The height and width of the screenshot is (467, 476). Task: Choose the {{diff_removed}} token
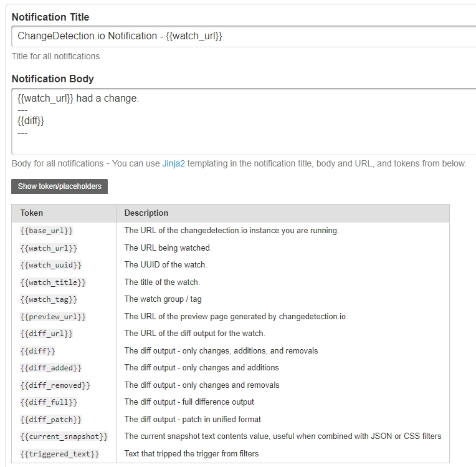[x=55, y=385]
